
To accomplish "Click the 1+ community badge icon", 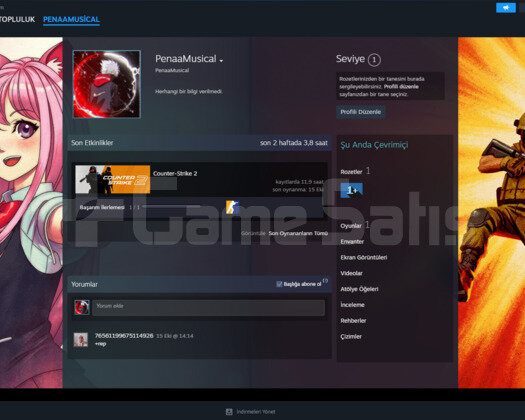I will point(352,190).
